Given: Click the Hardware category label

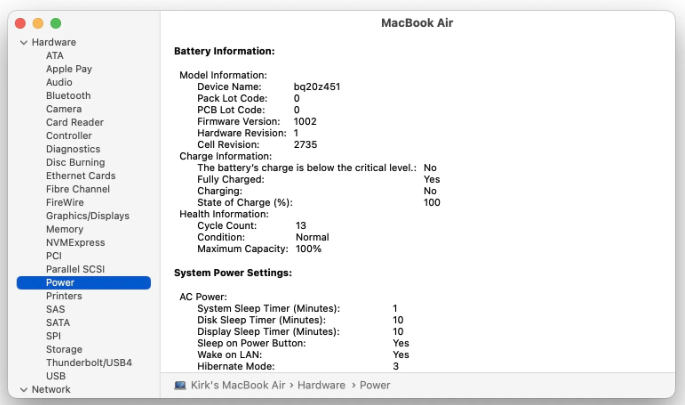Looking at the screenshot, I should [54, 42].
